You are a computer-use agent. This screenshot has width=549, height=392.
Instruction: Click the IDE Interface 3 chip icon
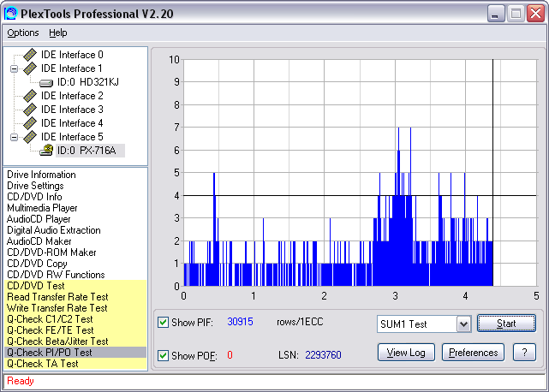click(30, 110)
